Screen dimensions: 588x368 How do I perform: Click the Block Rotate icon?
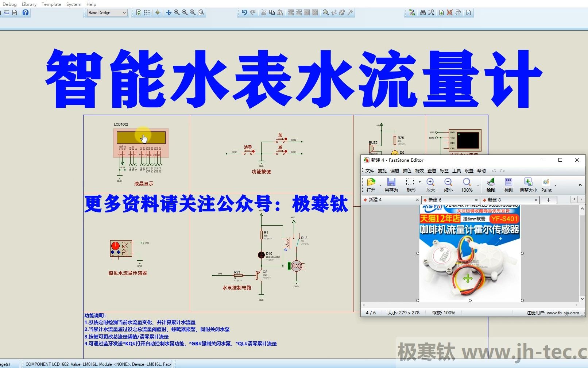click(x=307, y=12)
